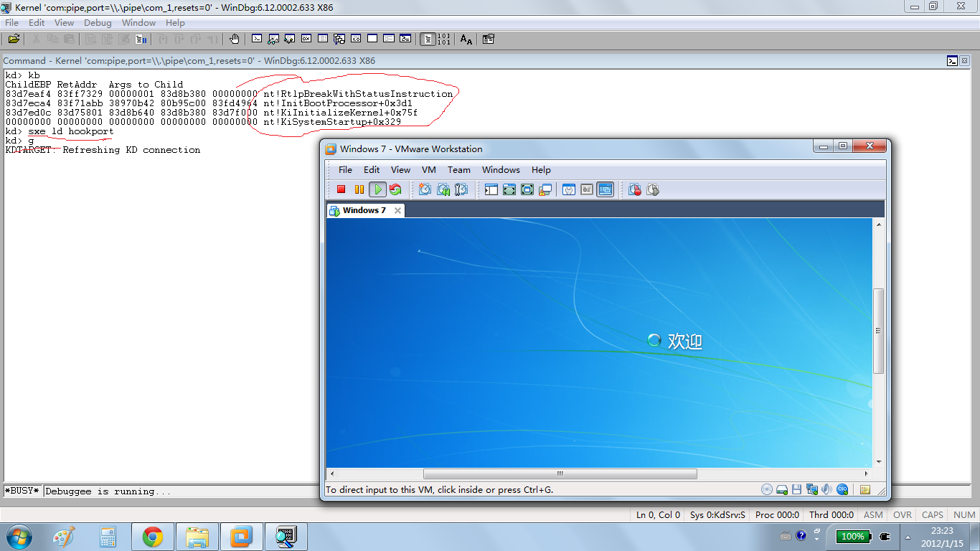
Task: Open the Call Stack window toolbar icon
Action: pyautogui.click(x=339, y=39)
